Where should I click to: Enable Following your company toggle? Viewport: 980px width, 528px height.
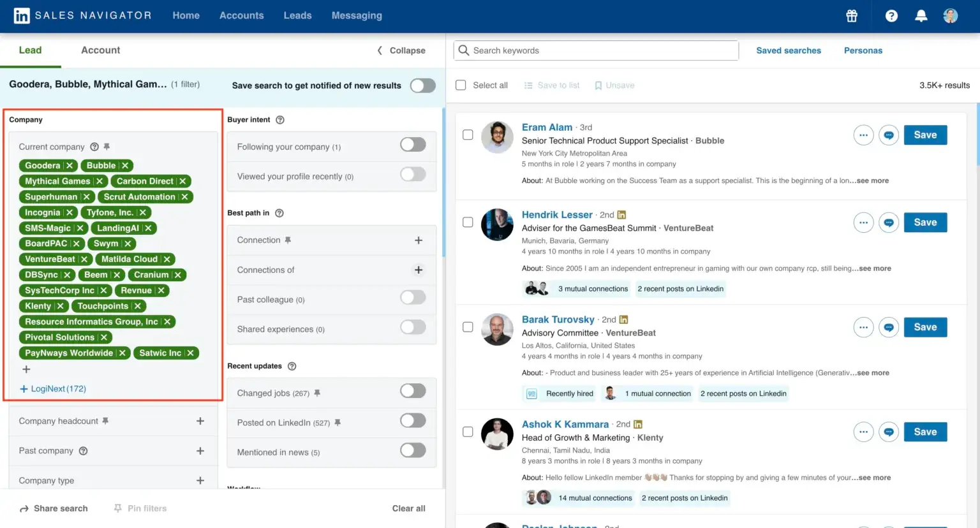click(413, 145)
